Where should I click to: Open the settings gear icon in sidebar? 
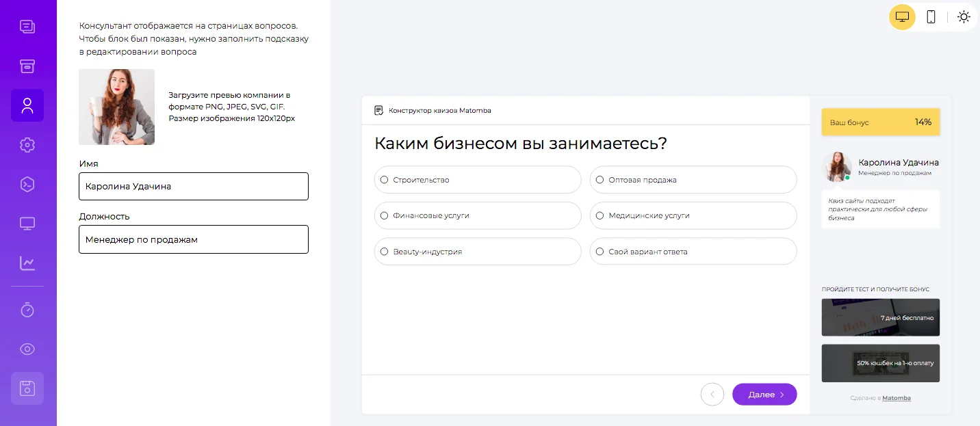pos(27,145)
